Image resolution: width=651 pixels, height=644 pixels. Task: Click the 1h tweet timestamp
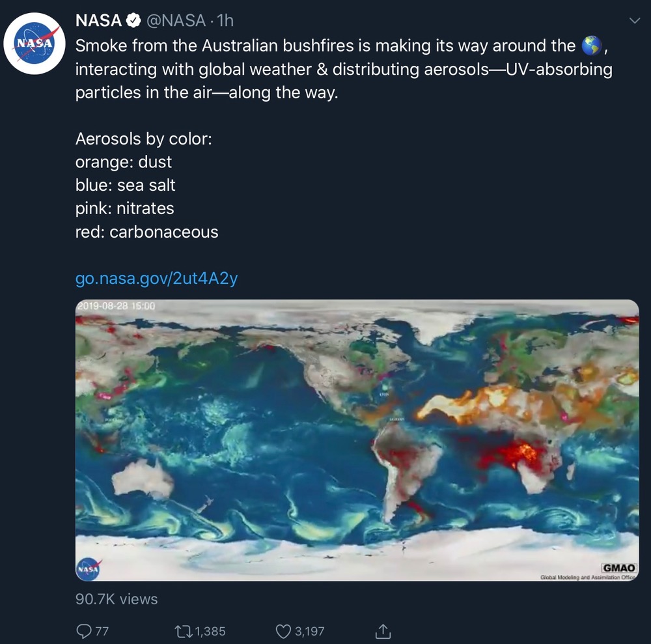click(225, 21)
